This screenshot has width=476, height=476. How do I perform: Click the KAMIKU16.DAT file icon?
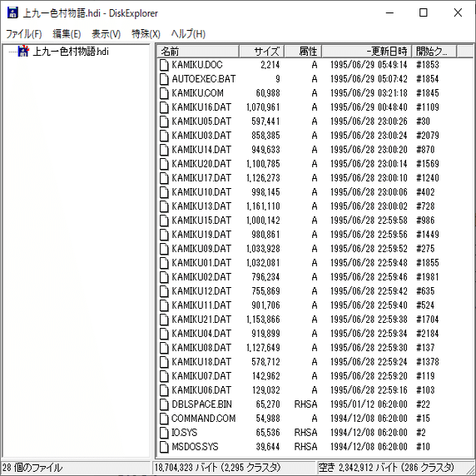pos(164,107)
